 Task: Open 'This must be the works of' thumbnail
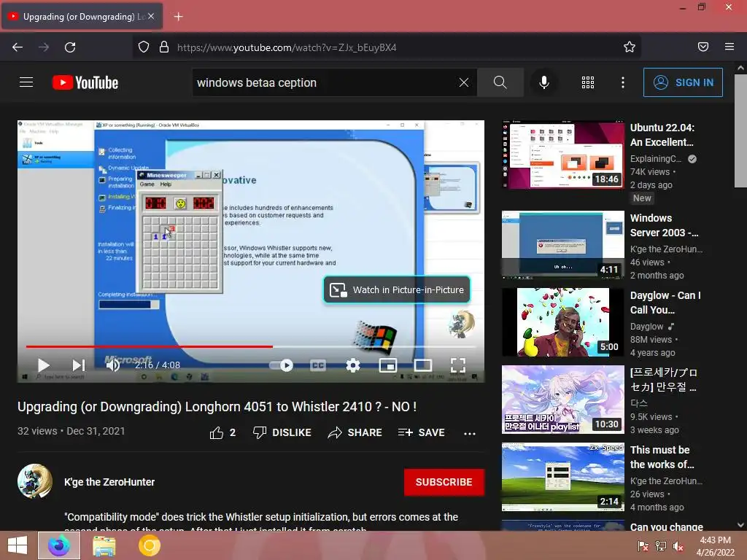[x=562, y=477]
